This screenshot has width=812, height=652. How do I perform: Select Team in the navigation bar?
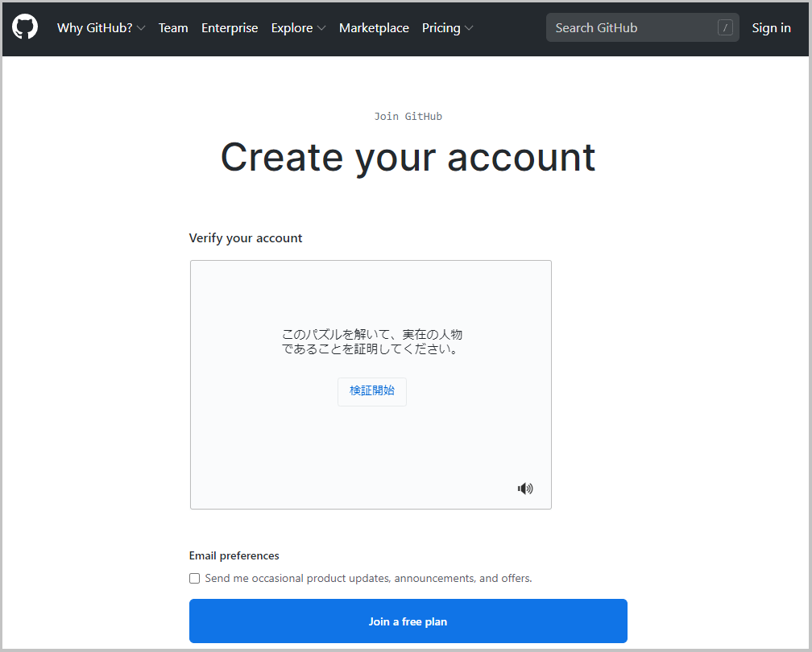click(x=173, y=27)
